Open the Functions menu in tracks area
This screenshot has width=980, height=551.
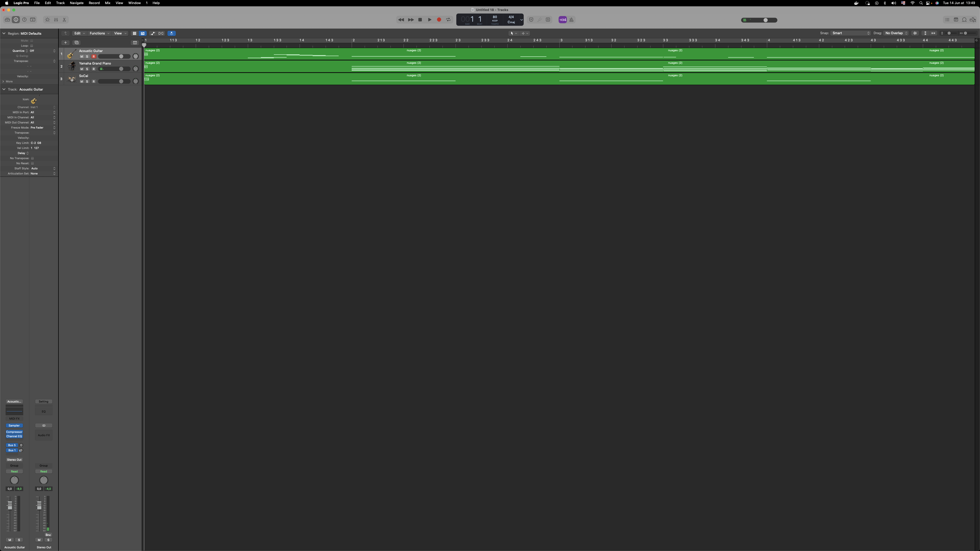tap(99, 33)
